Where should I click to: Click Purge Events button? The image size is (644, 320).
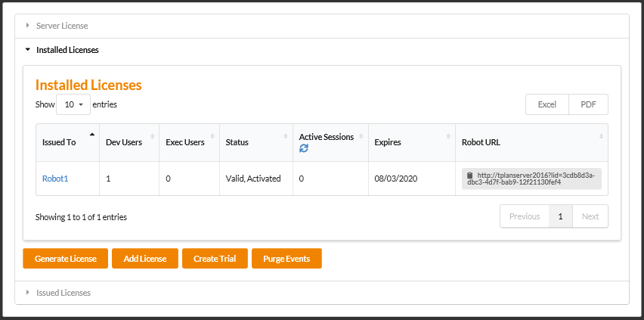point(286,259)
